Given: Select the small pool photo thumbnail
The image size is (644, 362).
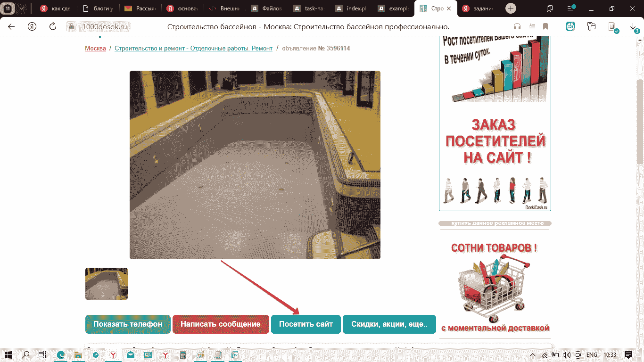Looking at the screenshot, I should click(x=107, y=284).
